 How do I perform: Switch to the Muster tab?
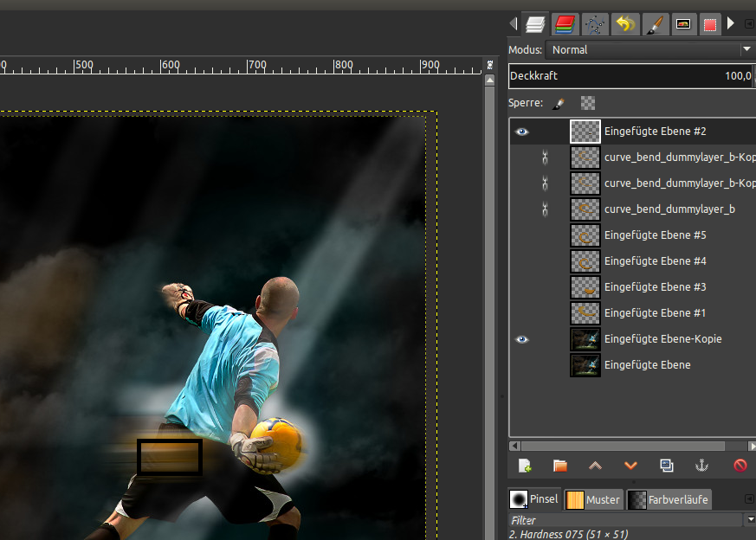point(594,499)
